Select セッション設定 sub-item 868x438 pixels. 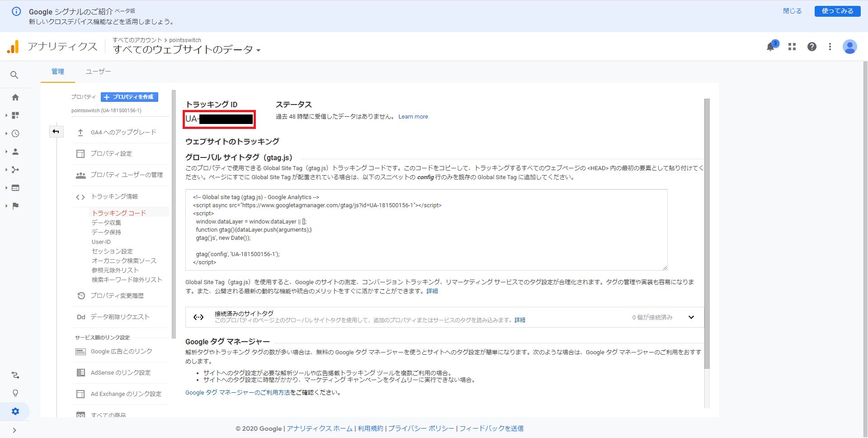tap(113, 251)
